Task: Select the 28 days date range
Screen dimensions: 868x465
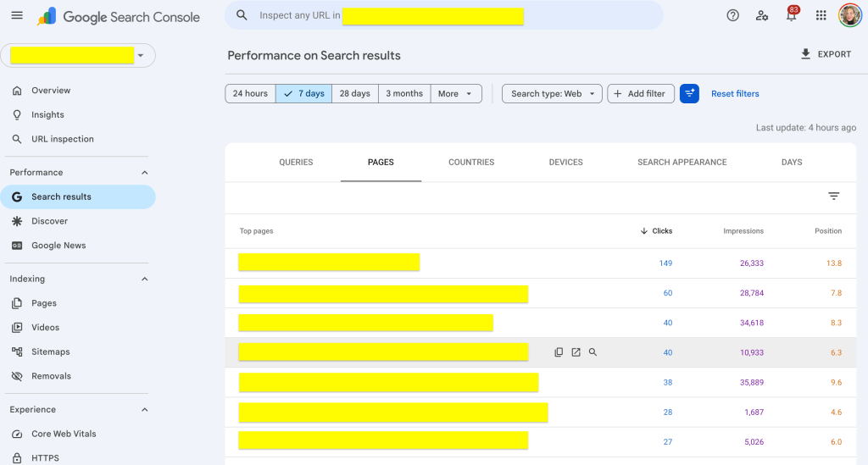Action: click(x=355, y=93)
